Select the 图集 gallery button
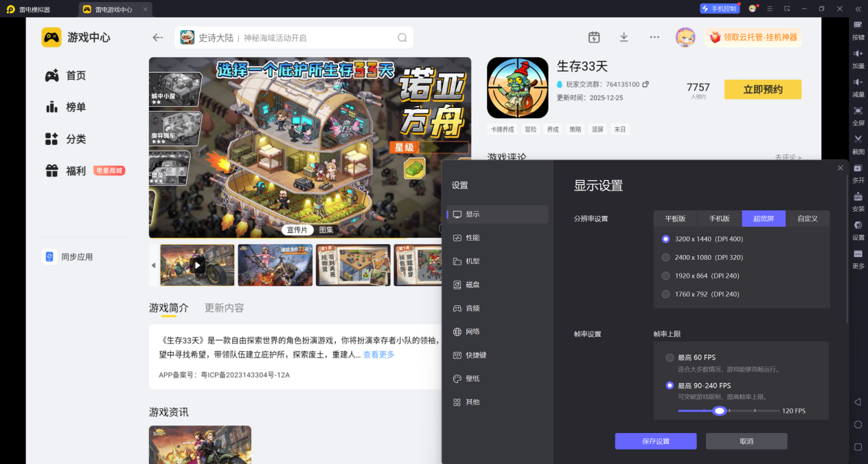 point(326,230)
